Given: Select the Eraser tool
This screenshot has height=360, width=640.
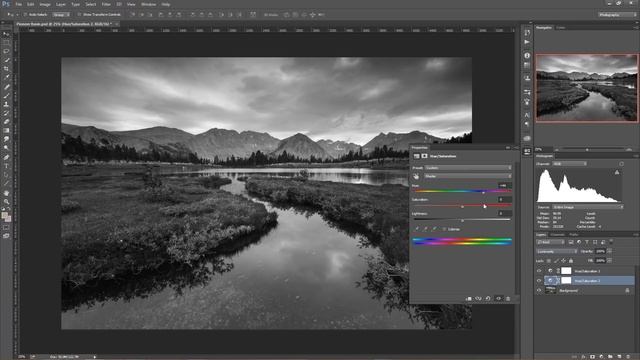Looking at the screenshot, I should coord(6,122).
